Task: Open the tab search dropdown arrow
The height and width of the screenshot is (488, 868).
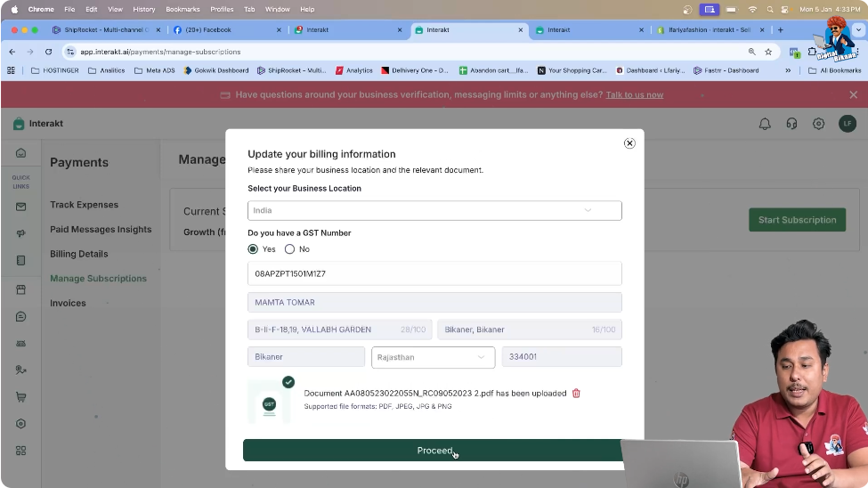Action: (858, 30)
